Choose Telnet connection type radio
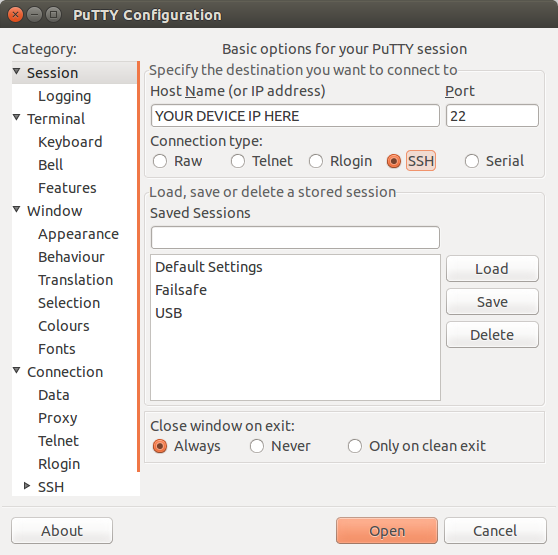Viewport: 558px width, 555px height. tap(238, 161)
